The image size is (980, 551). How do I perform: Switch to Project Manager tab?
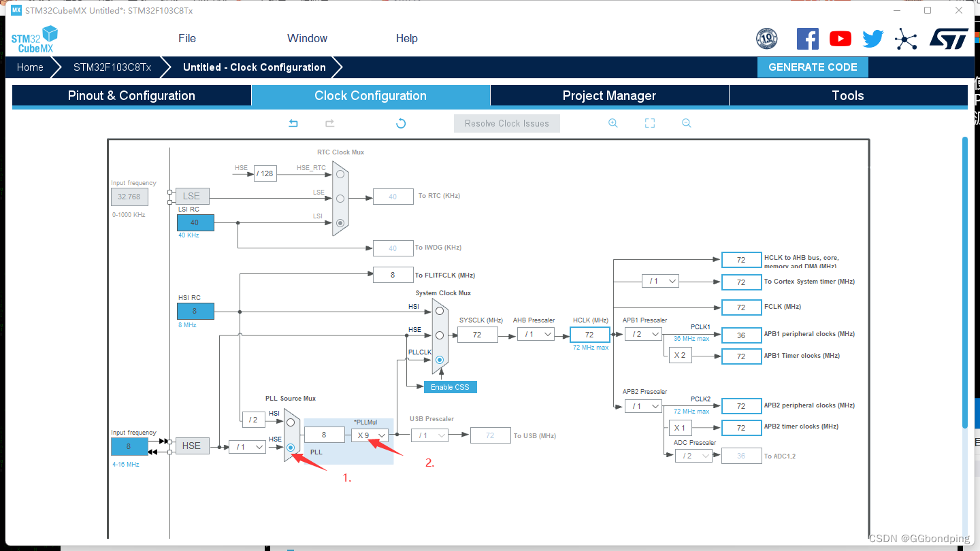click(609, 96)
